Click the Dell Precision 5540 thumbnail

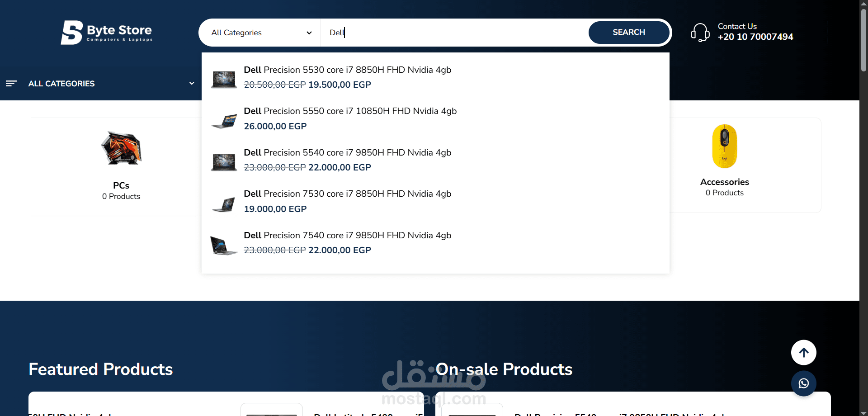[224, 162]
